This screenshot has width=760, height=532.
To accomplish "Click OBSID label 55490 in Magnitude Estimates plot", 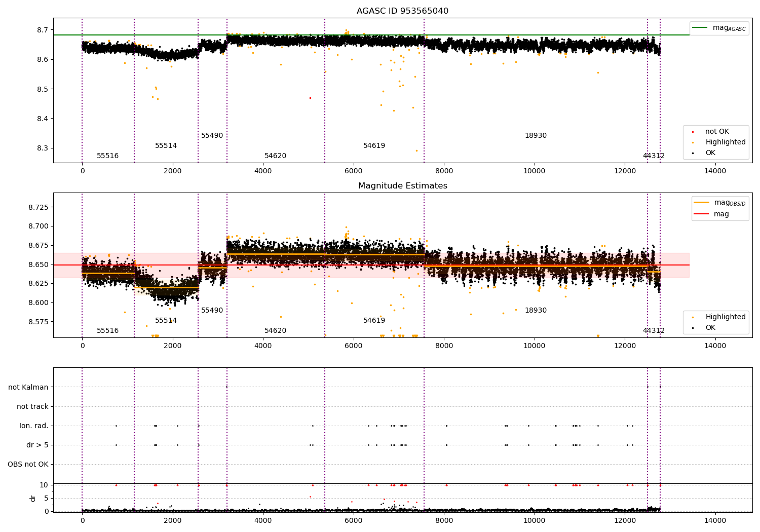I will 212,311.
